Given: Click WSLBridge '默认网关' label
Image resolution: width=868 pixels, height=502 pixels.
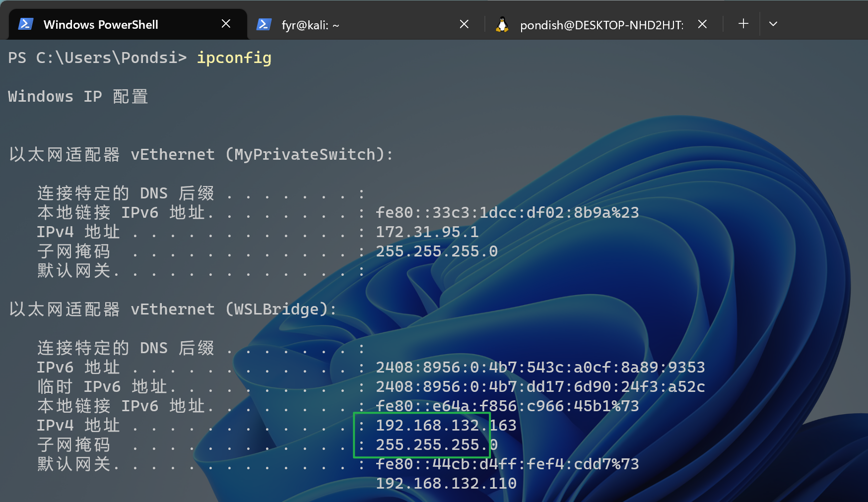Looking at the screenshot, I should 73,464.
